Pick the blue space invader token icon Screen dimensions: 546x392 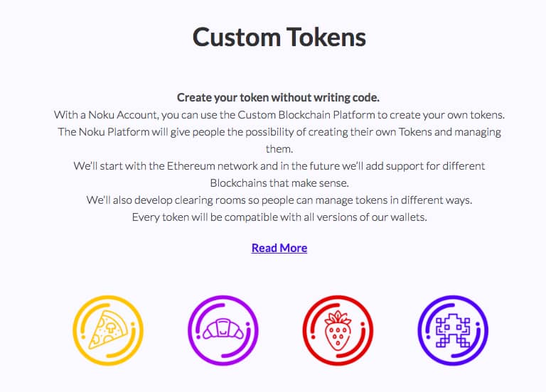click(453, 330)
